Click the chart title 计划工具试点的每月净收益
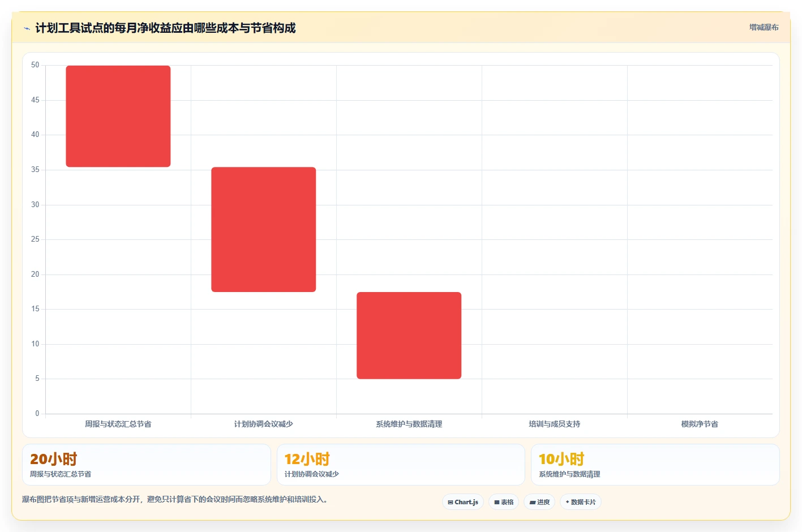 pyautogui.click(x=165, y=28)
